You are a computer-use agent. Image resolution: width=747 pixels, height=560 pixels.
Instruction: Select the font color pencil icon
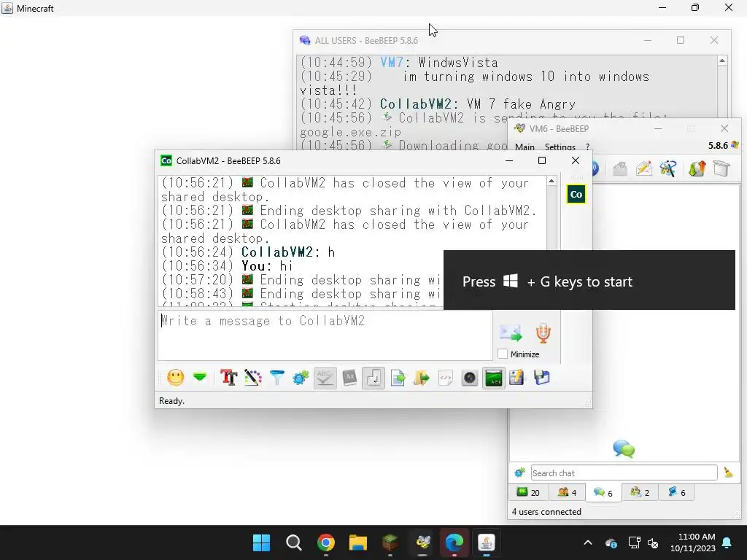tap(253, 378)
